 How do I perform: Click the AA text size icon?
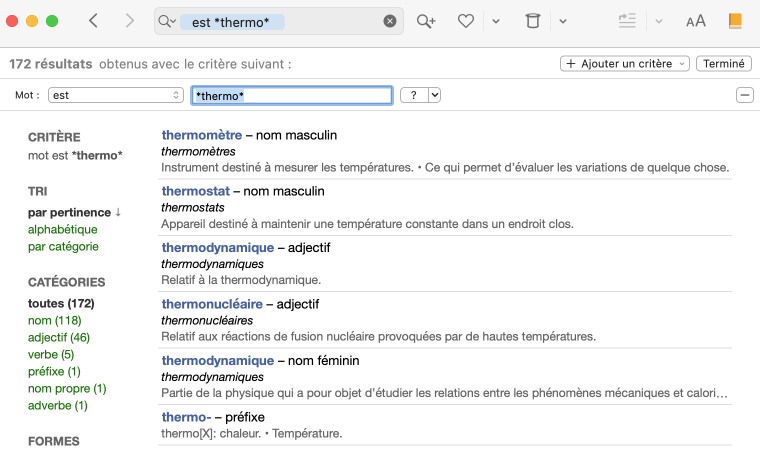click(x=695, y=21)
